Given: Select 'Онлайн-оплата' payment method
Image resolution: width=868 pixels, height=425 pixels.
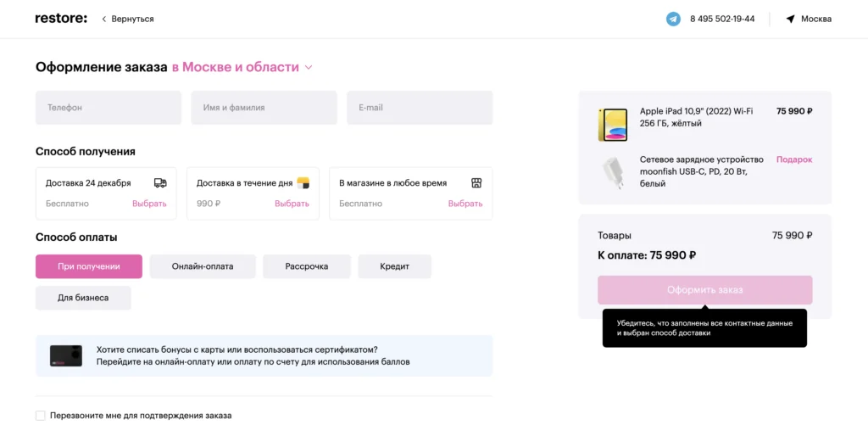Looking at the screenshot, I should click(x=203, y=266).
